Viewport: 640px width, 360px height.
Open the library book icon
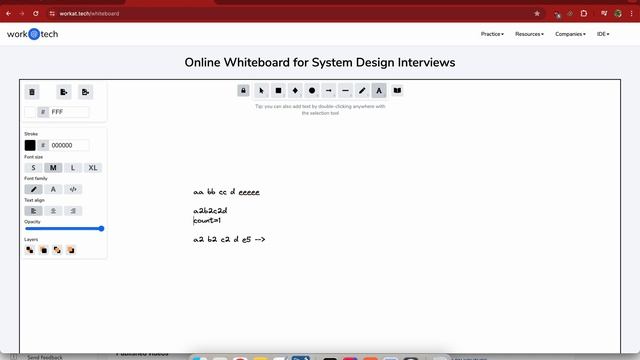pos(397,91)
